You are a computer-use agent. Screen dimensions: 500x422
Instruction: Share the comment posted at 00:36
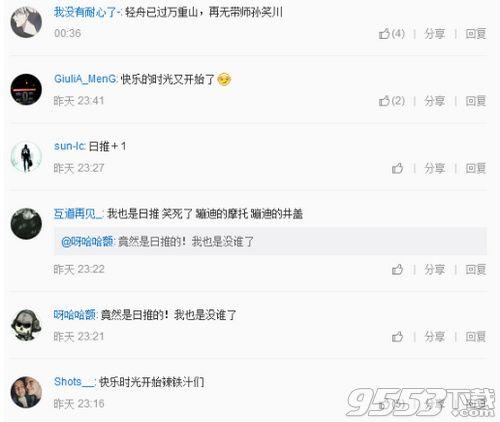(435, 34)
